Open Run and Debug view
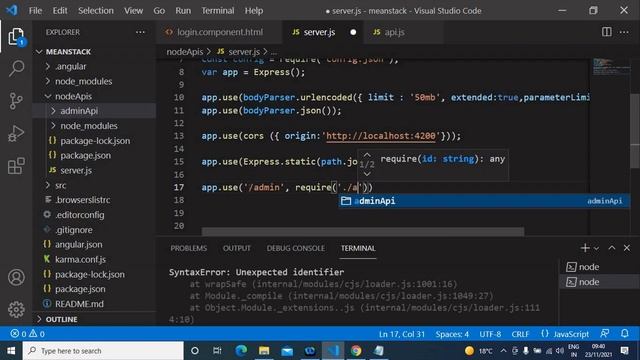 pos(16,133)
